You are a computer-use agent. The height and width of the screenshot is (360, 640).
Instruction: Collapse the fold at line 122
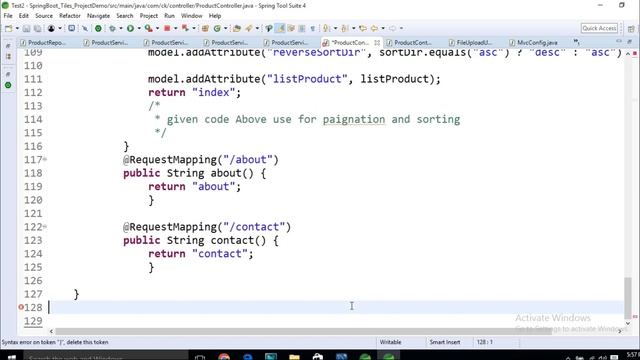[x=45, y=227]
